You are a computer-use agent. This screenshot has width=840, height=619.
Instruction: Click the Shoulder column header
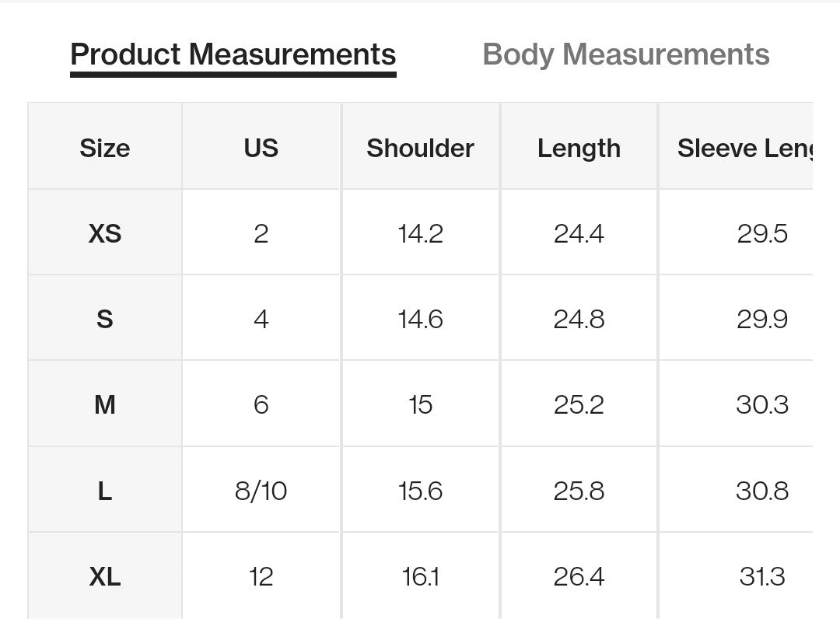tap(420, 148)
